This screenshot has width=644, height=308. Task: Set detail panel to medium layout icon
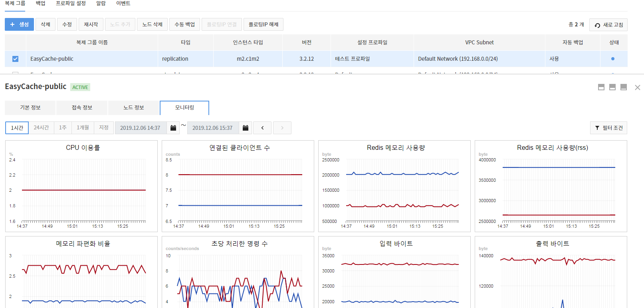[x=612, y=87]
